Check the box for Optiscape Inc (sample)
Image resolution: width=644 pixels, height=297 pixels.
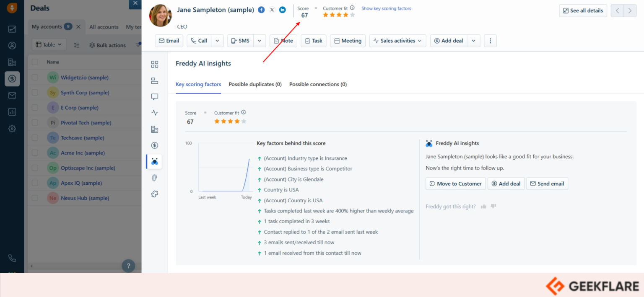[35, 168]
